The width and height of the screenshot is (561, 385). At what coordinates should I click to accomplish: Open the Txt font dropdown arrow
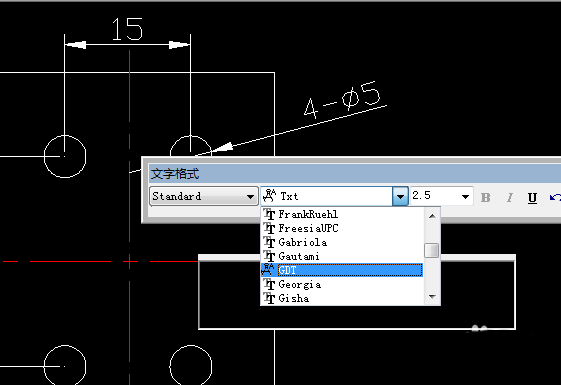(400, 196)
